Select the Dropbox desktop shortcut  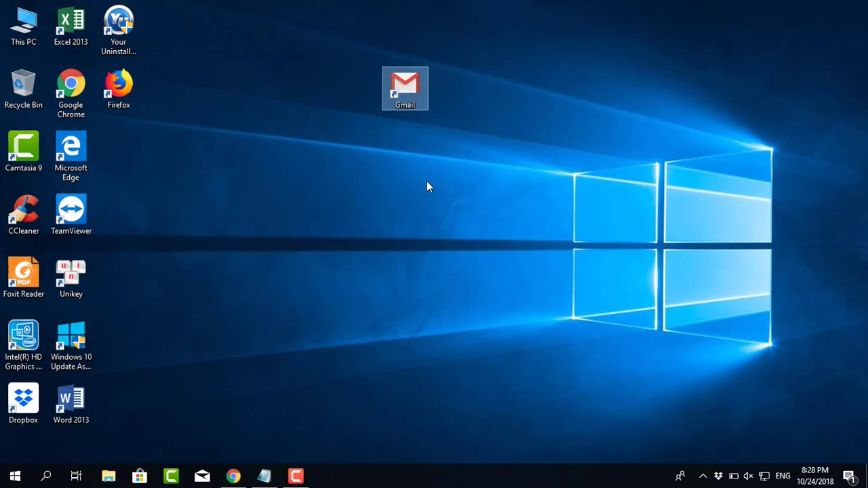click(24, 405)
